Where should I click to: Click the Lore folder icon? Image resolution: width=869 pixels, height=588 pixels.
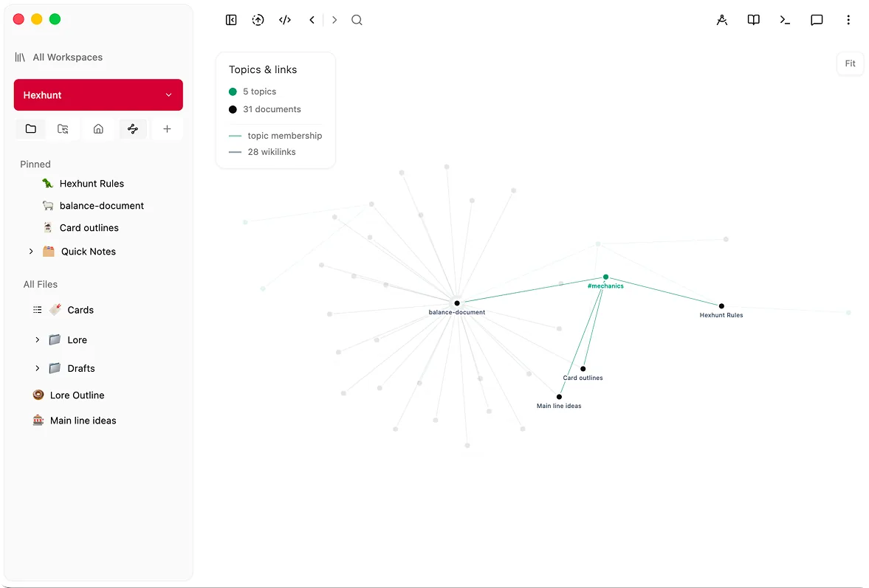pos(55,340)
